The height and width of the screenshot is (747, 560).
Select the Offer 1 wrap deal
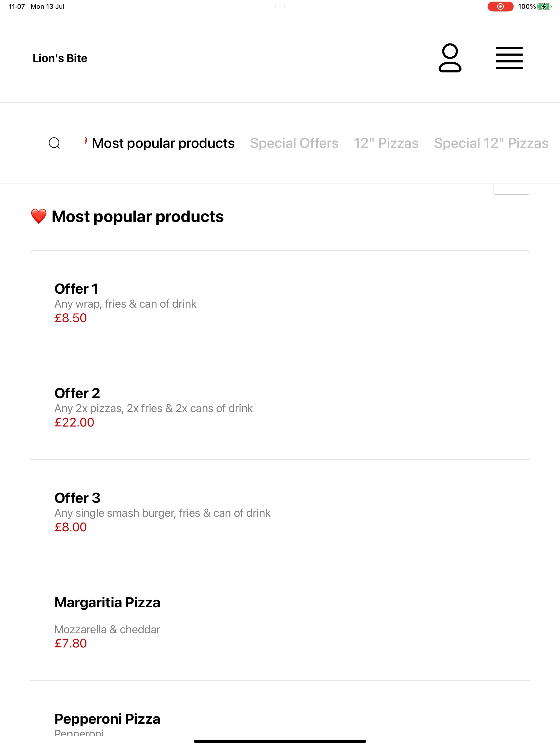click(280, 303)
